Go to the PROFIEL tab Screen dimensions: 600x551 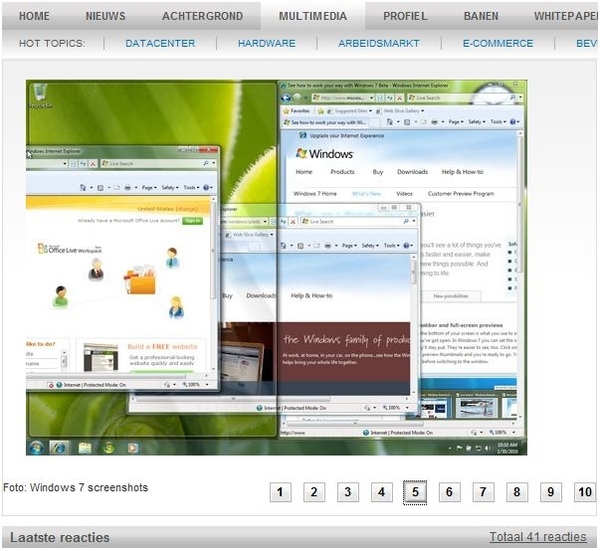(405, 16)
